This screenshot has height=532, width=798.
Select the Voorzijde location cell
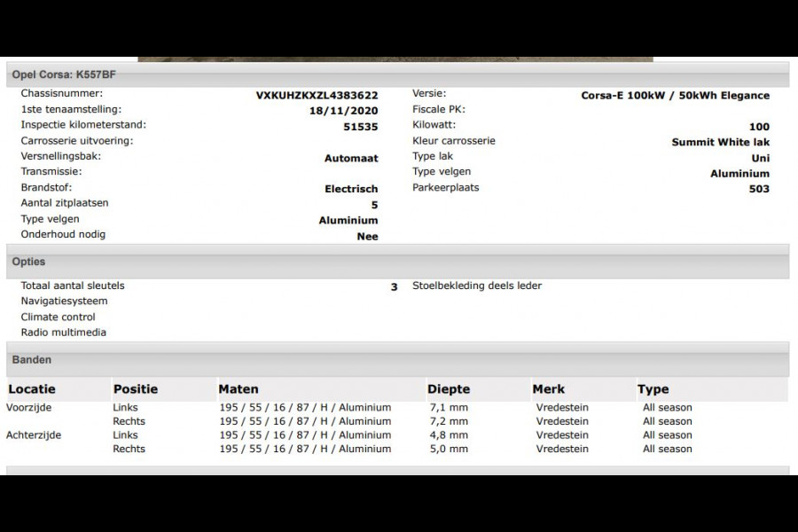29,407
